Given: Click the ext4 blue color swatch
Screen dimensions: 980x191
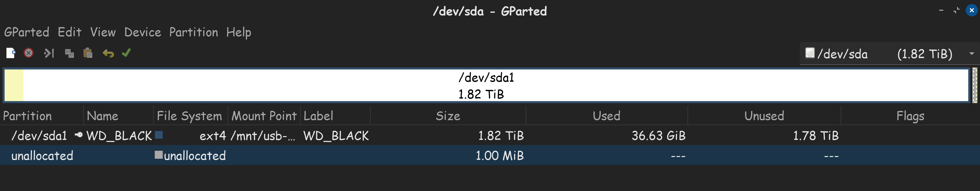Looking at the screenshot, I should [x=159, y=135].
